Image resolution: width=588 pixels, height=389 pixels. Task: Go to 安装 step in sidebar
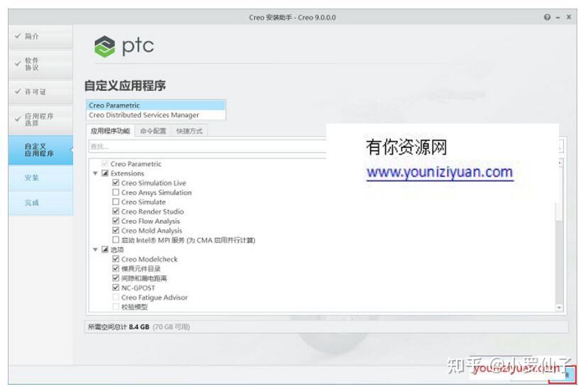pos(40,177)
